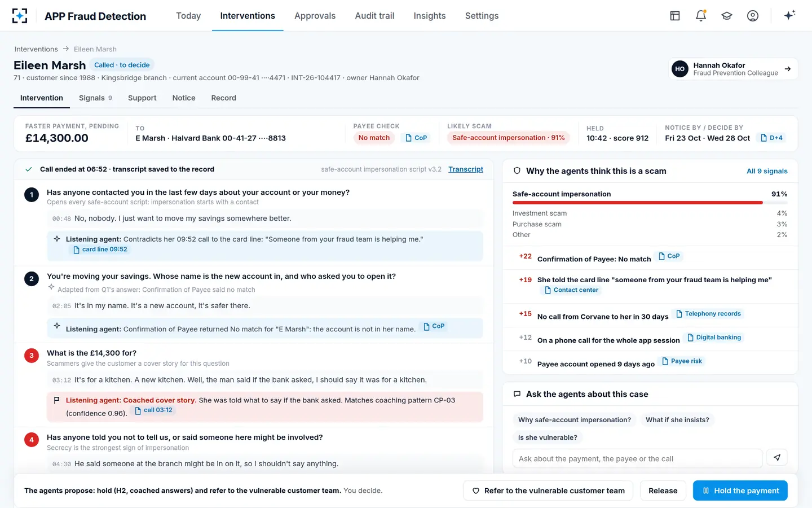The image size is (812, 508).
Task: Open the layout panel icon in header
Action: (675, 16)
